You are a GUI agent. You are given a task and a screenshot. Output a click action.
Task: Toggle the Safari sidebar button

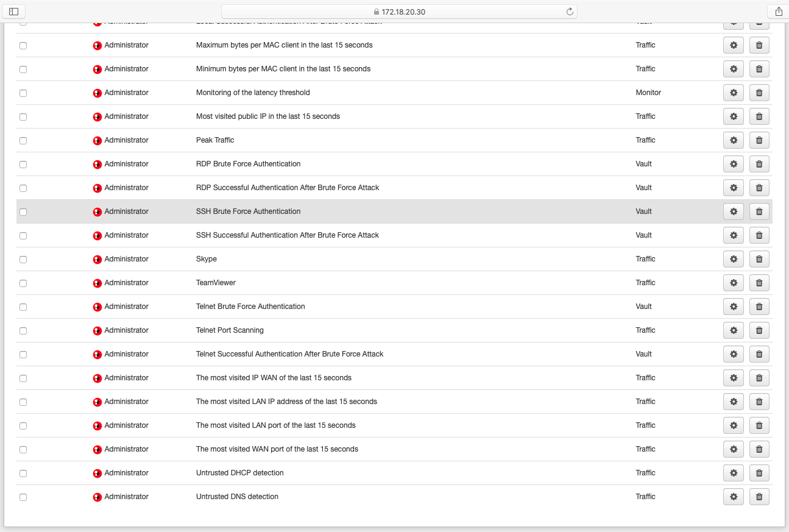pos(14,12)
